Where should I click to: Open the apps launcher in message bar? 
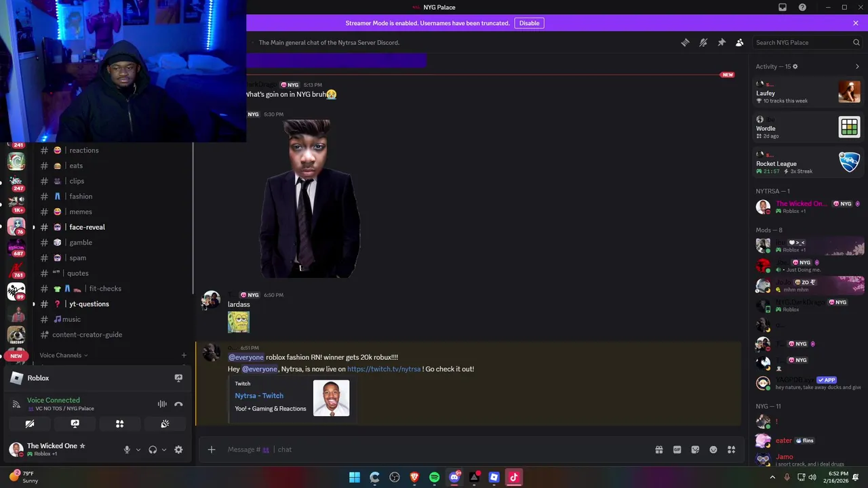click(732, 449)
